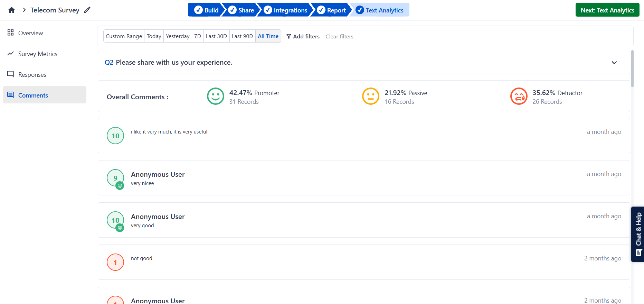This screenshot has width=644, height=304.
Task: Click the vertical scrollbar of comments list
Action: (x=632, y=69)
